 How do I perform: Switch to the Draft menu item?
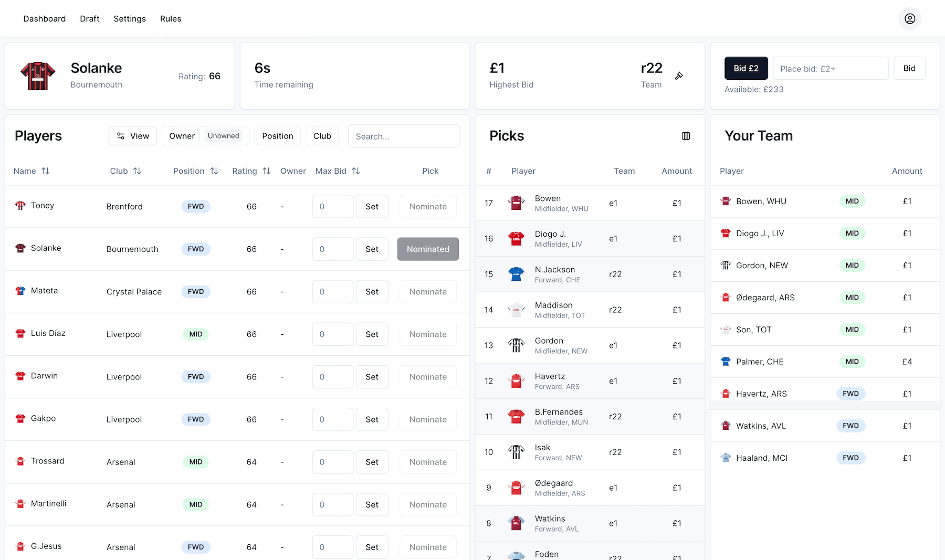[x=89, y=18]
